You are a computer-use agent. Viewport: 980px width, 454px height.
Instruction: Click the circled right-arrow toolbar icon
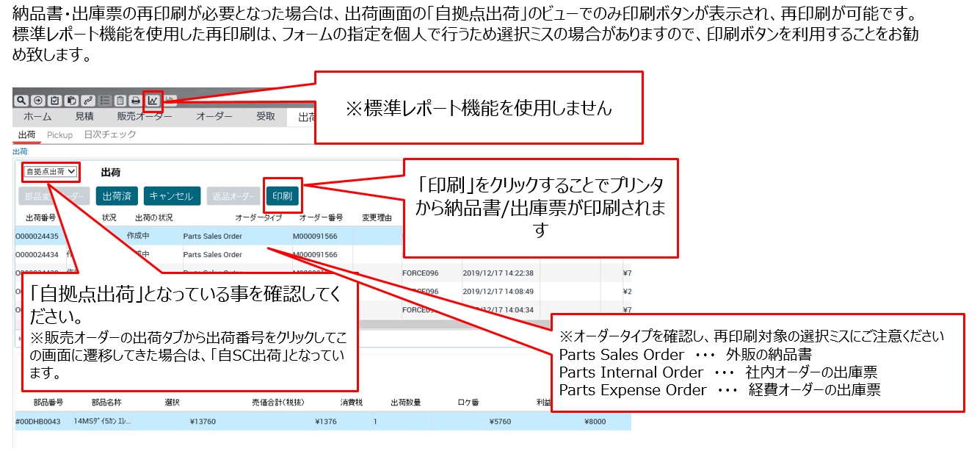pyautogui.click(x=38, y=101)
